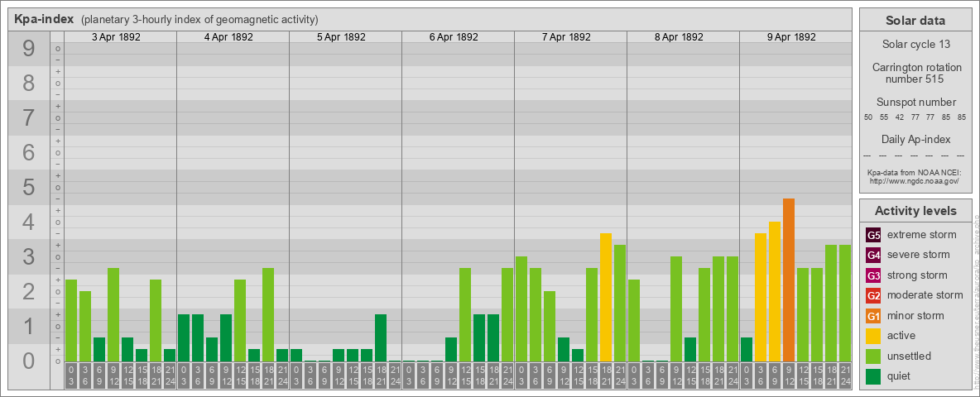Select the 7 Apr 1892 date header
980x397 pixels.
click(x=566, y=37)
